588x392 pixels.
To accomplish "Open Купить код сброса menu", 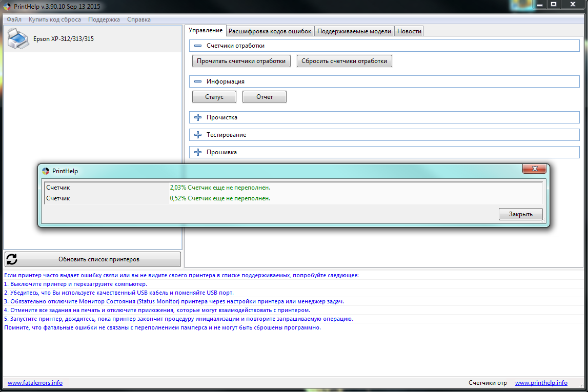I will (x=55, y=19).
